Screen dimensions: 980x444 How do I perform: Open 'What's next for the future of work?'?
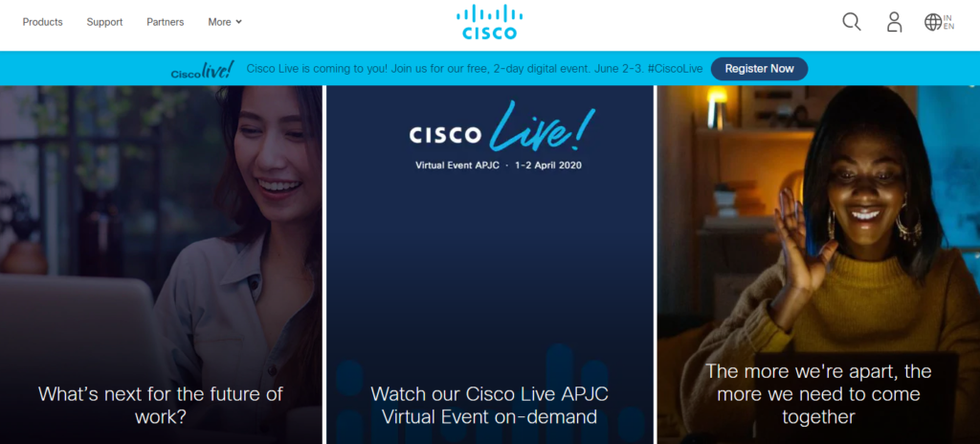[161, 405]
